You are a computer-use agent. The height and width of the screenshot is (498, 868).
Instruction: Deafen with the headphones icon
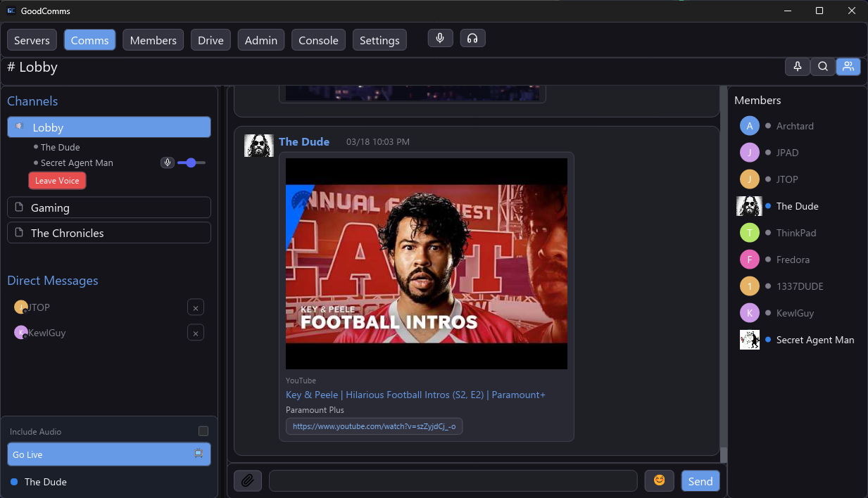point(472,38)
